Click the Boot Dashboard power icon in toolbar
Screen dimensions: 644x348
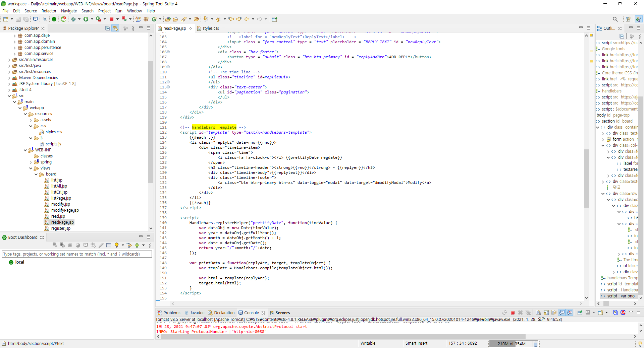tap(54, 19)
